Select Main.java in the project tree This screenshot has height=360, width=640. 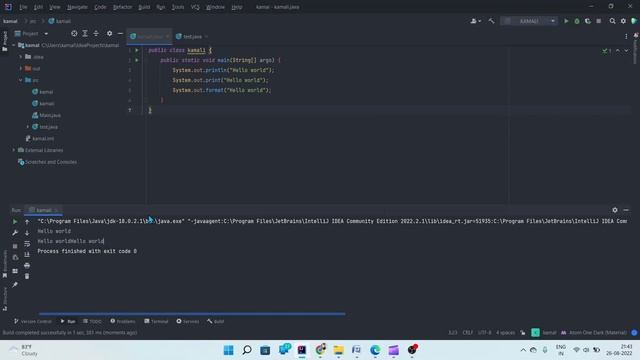(47, 116)
